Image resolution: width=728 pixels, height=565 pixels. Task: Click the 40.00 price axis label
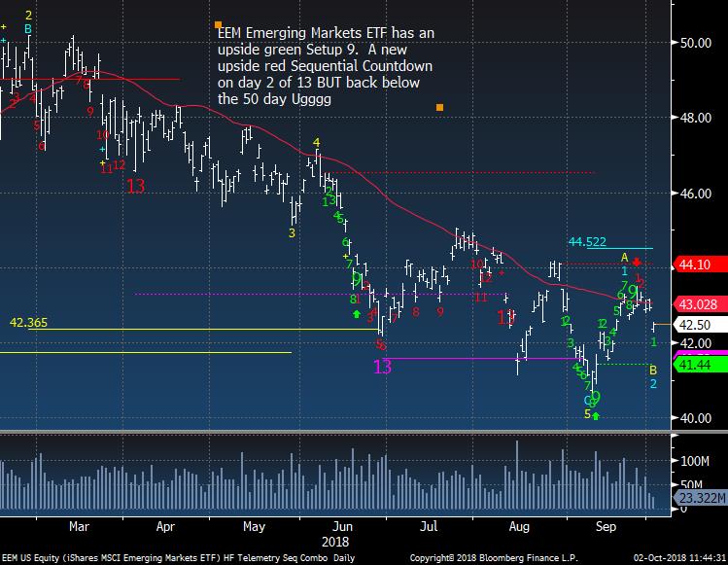[x=696, y=418]
